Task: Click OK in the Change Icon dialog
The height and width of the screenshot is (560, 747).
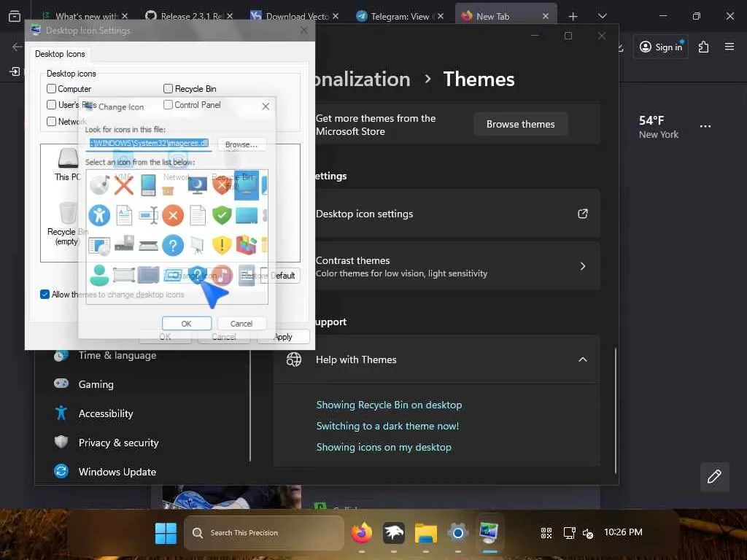Action: click(x=186, y=323)
